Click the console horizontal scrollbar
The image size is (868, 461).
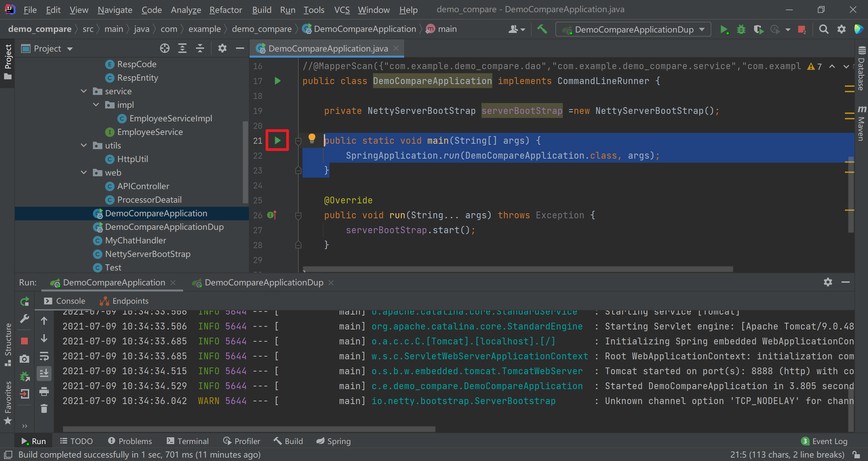coord(249,429)
